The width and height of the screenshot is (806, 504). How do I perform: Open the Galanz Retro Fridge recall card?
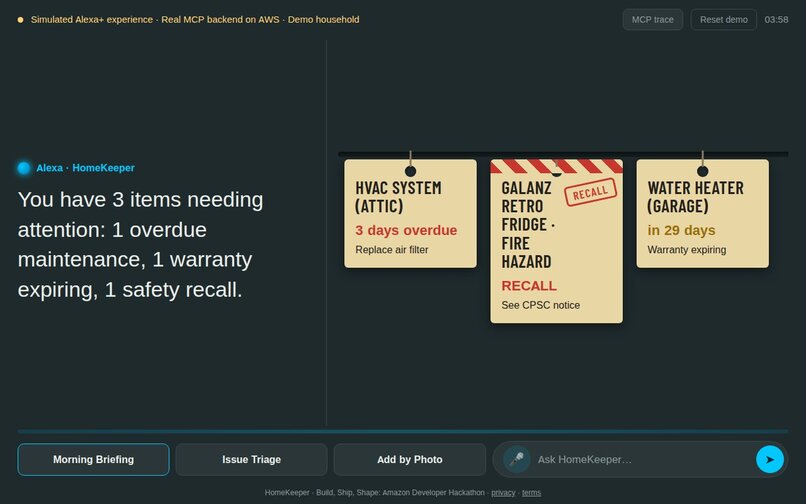tap(556, 241)
